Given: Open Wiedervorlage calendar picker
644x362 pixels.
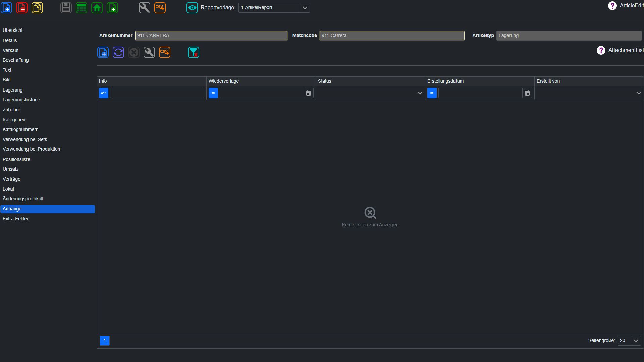Looking at the screenshot, I should click(309, 93).
